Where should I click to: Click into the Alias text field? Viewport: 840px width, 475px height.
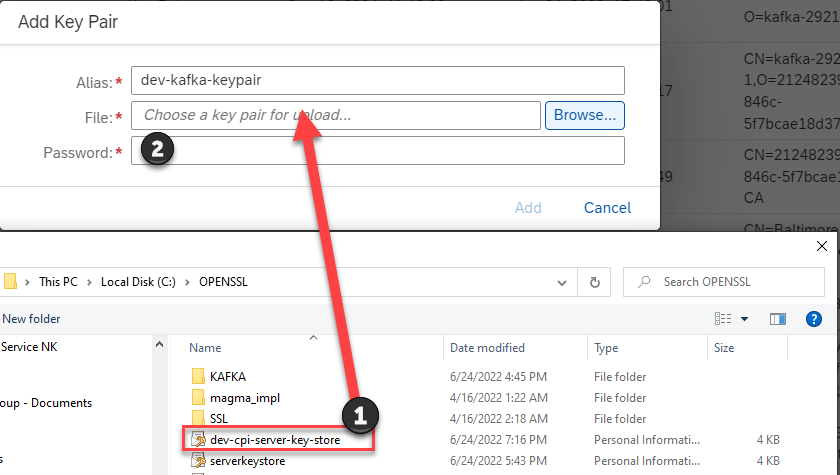(378, 80)
